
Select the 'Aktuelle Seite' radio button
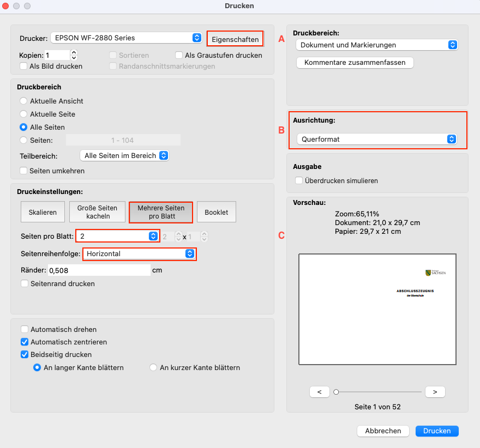coord(23,114)
